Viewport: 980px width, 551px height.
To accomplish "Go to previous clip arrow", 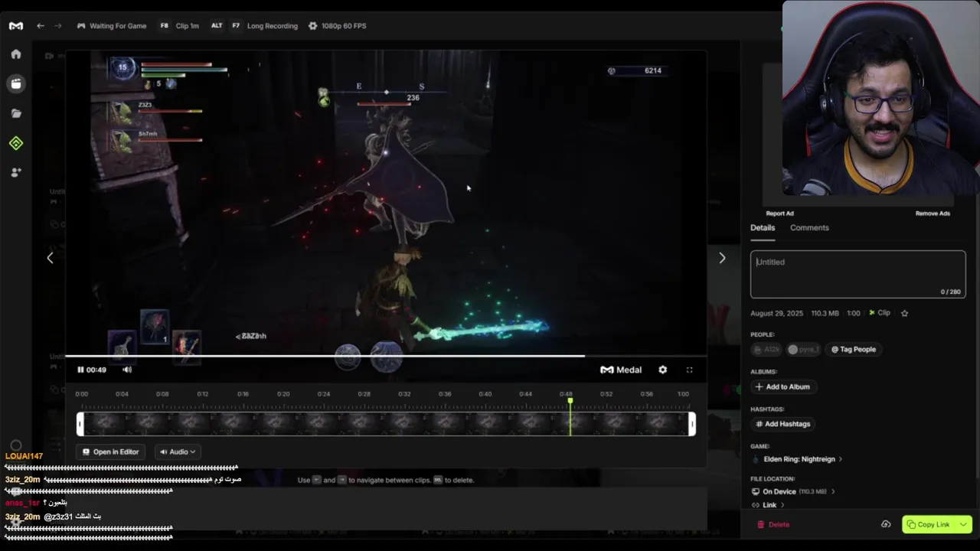I will coord(51,258).
